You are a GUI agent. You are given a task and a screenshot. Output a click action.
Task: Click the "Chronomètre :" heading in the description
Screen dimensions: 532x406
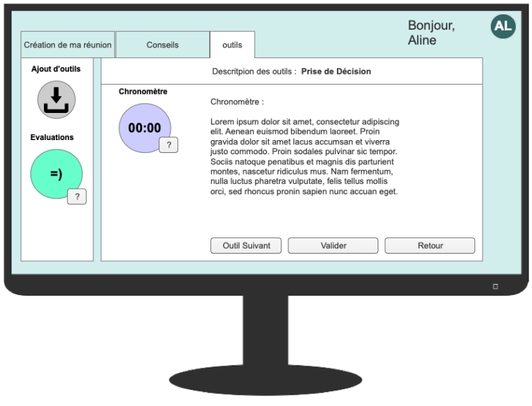(237, 101)
